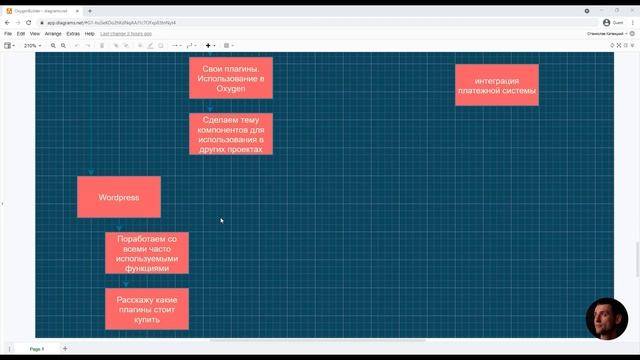Screen dimensions: 640x360
Task: Open the browser three-dot menu
Action: tap(633, 23)
